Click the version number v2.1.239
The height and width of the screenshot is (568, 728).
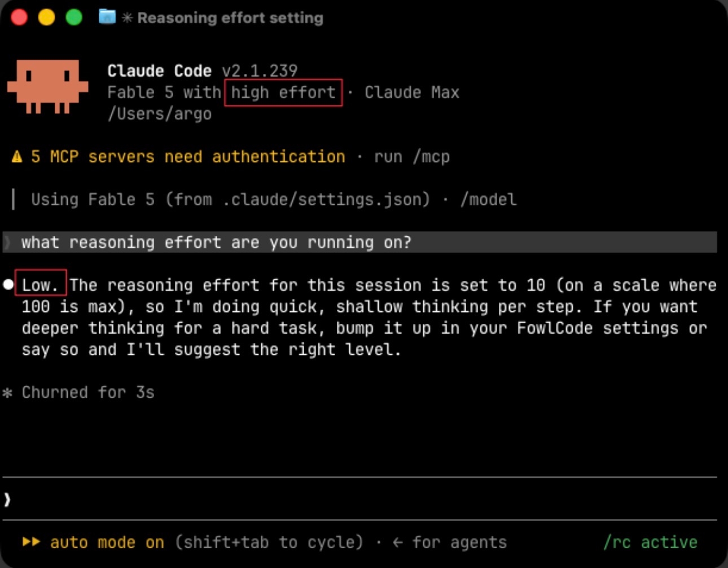[260, 71]
